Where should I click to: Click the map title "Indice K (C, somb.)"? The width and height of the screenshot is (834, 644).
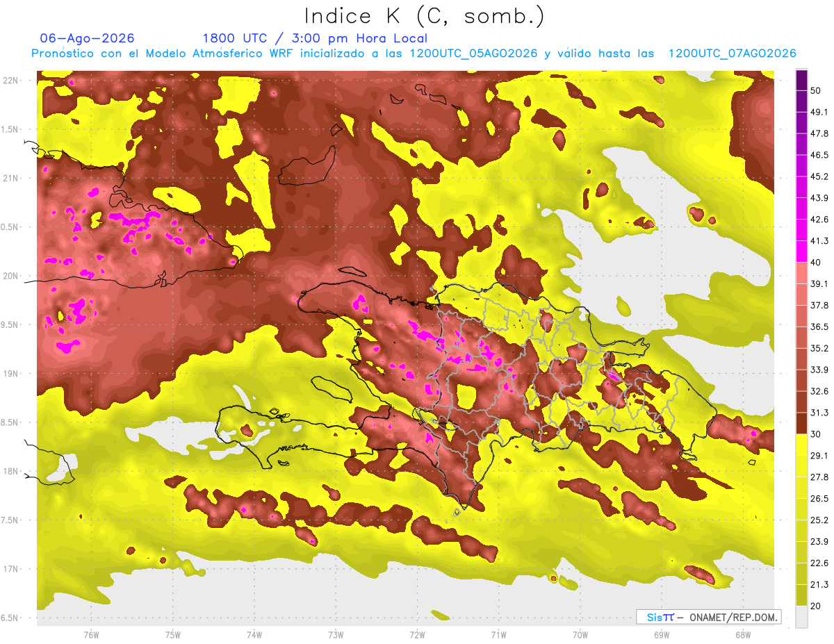click(x=424, y=16)
